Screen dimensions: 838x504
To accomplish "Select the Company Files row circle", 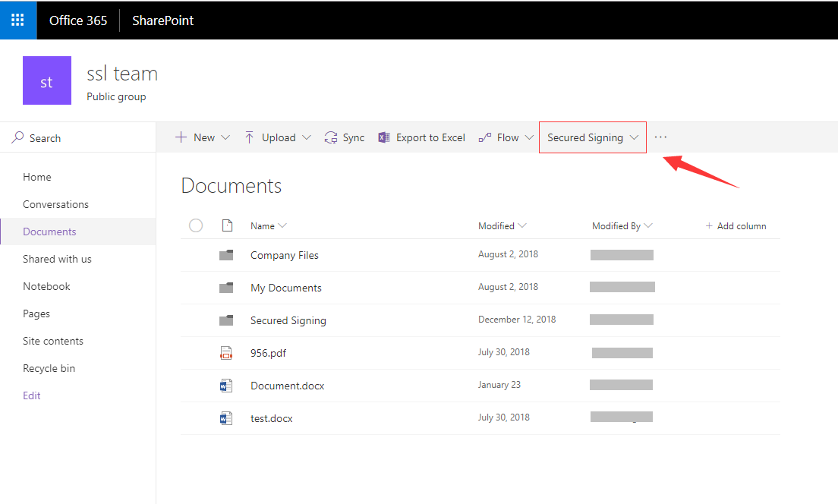I will pyautogui.click(x=196, y=255).
